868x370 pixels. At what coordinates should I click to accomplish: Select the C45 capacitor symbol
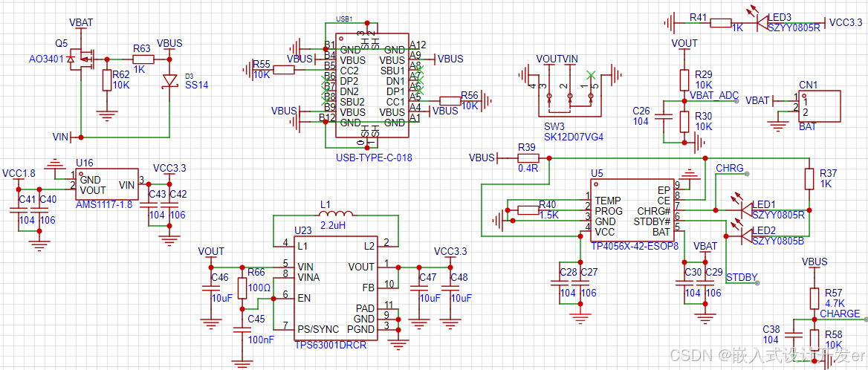pos(242,329)
